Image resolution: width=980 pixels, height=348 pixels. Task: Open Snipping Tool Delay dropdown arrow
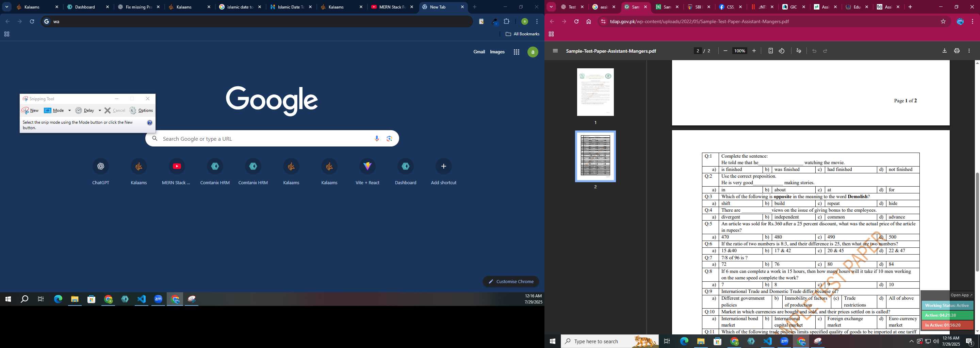(x=100, y=110)
